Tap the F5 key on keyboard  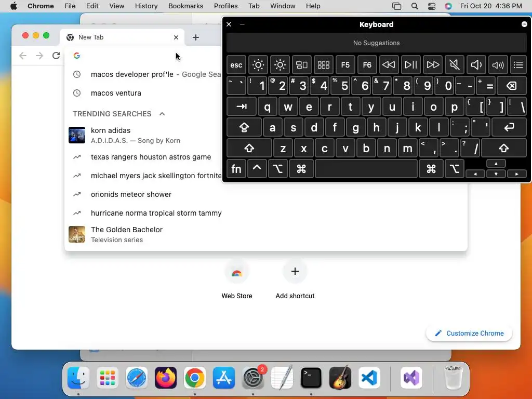point(345,65)
